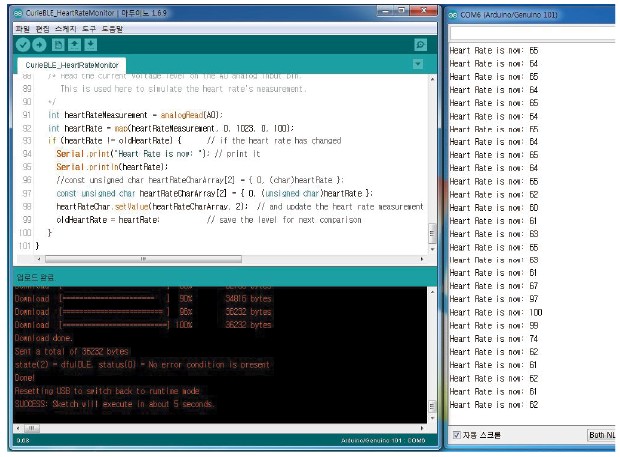Click the code editor vertical scrollbar thumb

[x=432, y=234]
